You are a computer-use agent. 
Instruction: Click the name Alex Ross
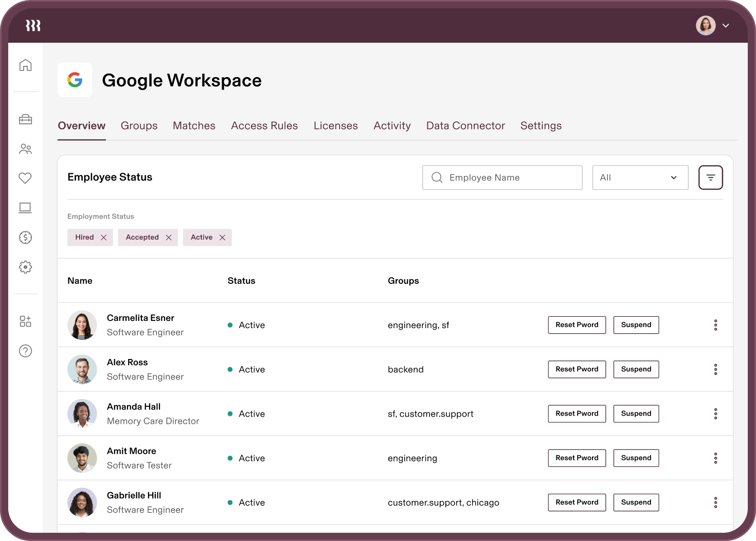(127, 362)
